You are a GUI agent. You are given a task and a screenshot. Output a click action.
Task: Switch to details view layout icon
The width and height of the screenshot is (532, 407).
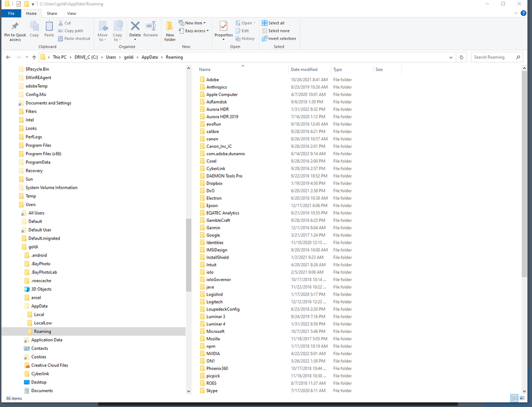[x=514, y=398]
